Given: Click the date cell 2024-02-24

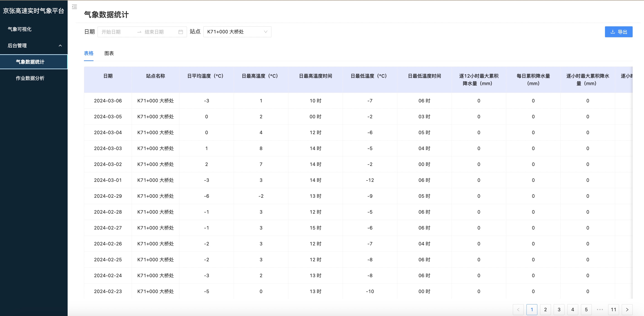Looking at the screenshot, I should (x=108, y=275).
